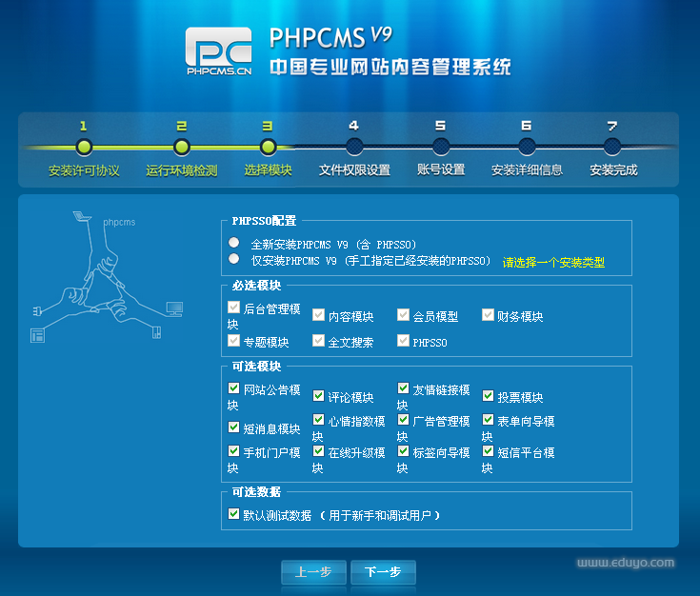The width and height of the screenshot is (700, 596).
Task: Click the 可选模块 section heading
Action: (x=256, y=367)
